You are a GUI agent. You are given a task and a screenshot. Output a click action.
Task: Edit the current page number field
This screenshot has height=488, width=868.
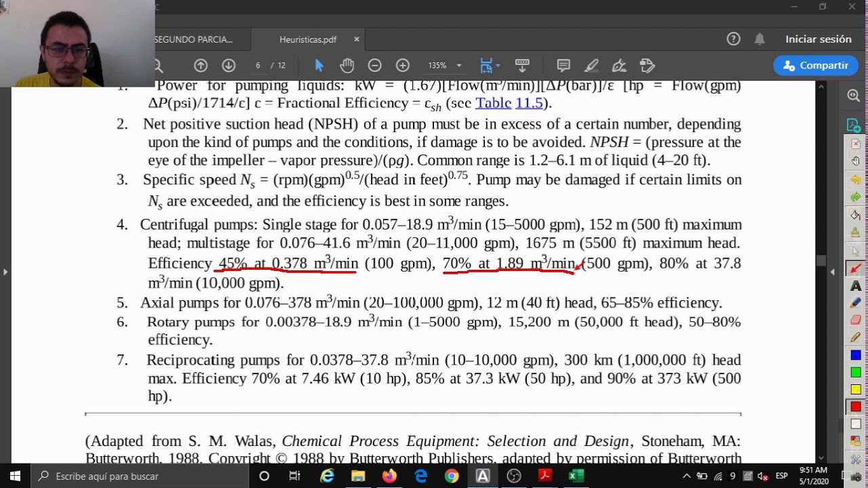click(x=258, y=66)
